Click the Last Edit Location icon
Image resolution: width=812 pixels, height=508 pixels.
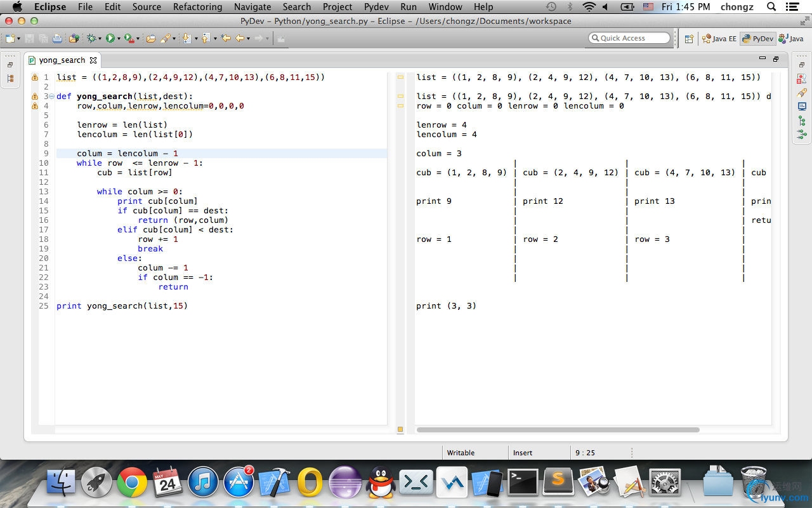pyautogui.click(x=225, y=39)
